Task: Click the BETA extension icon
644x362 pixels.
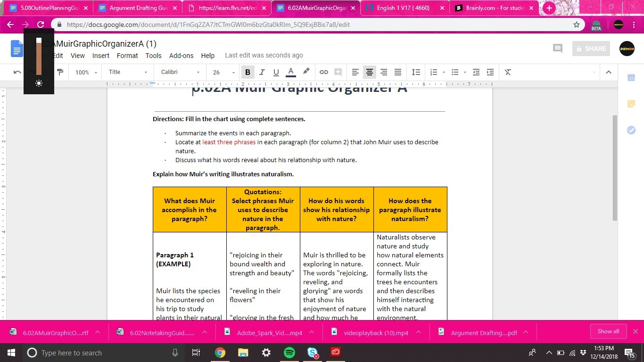Action: (x=596, y=25)
